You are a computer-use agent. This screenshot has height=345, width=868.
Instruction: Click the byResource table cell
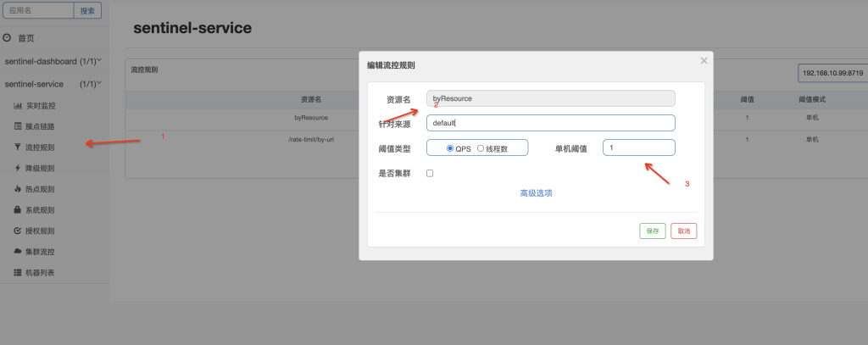tap(311, 118)
